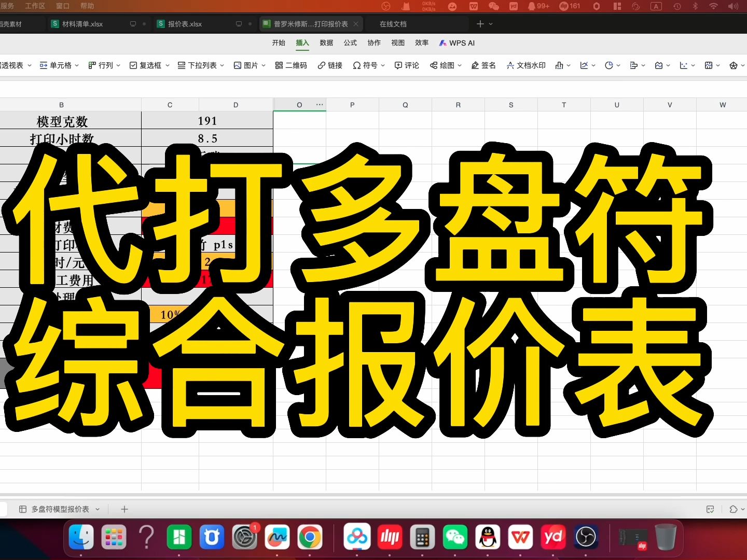Open System Settings in the dock
This screenshot has height=560, width=747.
tap(244, 537)
